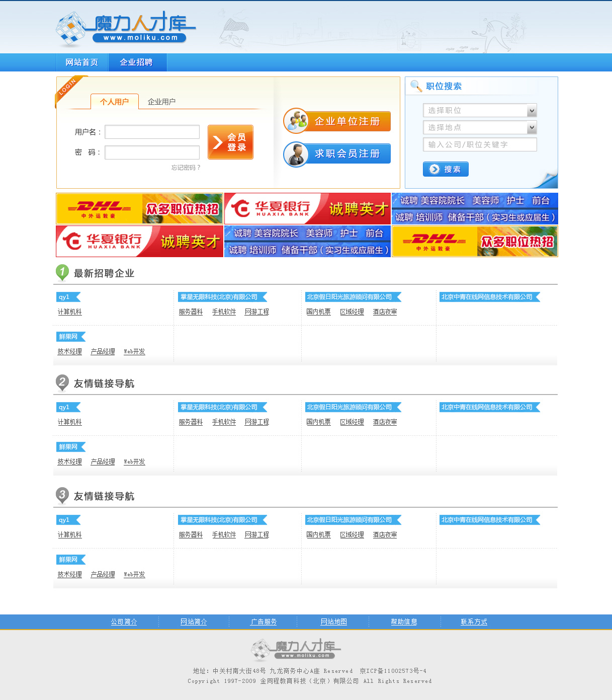Screen dimensions: 612x700
Task: Open the 选择地点 dropdown
Action: 480,127
